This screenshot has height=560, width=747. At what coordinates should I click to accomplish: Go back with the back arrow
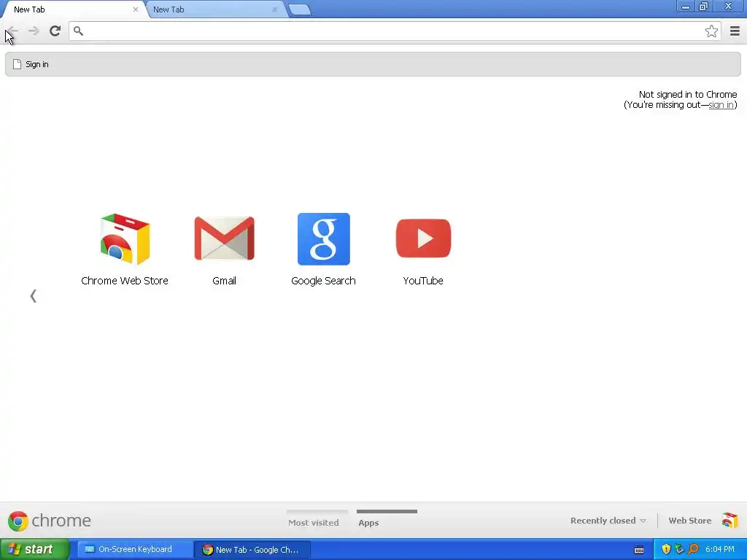point(13,31)
